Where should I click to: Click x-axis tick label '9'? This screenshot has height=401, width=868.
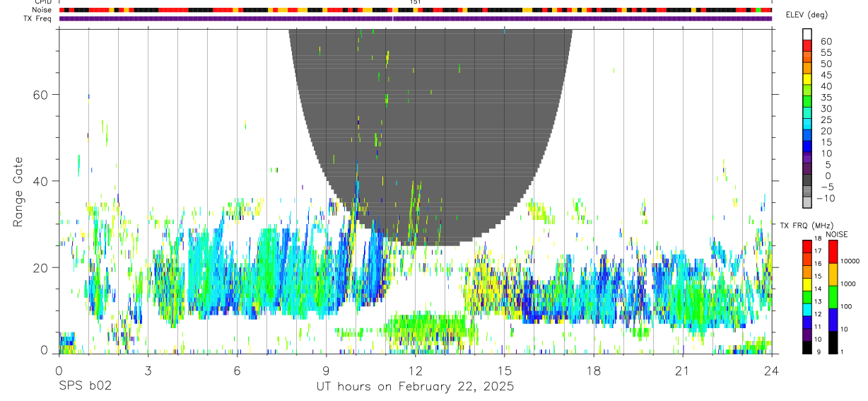coord(326,371)
